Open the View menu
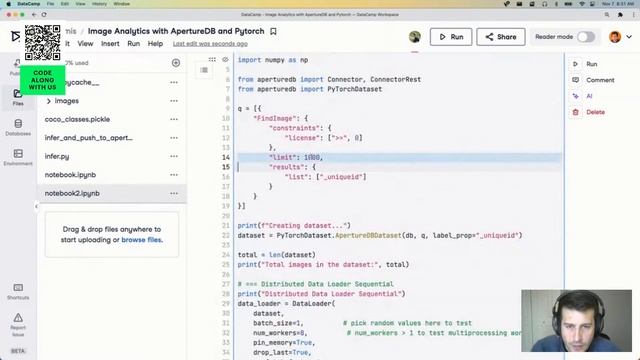Image resolution: width=640 pixels, height=360 pixels. pos(85,44)
